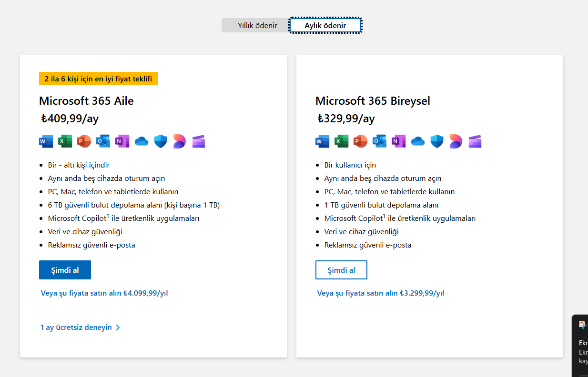Click 'Bir - altı kişi içindir' feature text
This screenshot has width=588, height=377.
(x=79, y=165)
